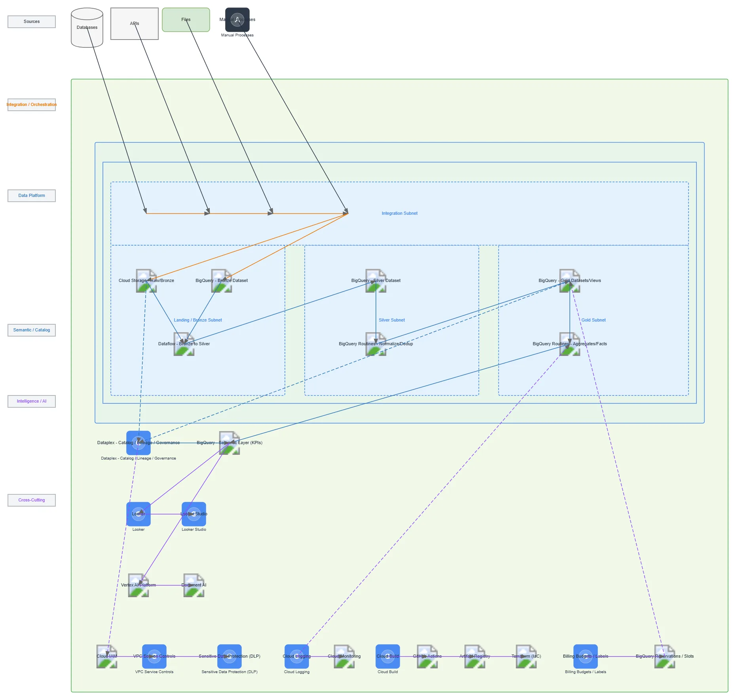Select the Cloud IAM icon
The height and width of the screenshot is (700, 736).
(107, 656)
